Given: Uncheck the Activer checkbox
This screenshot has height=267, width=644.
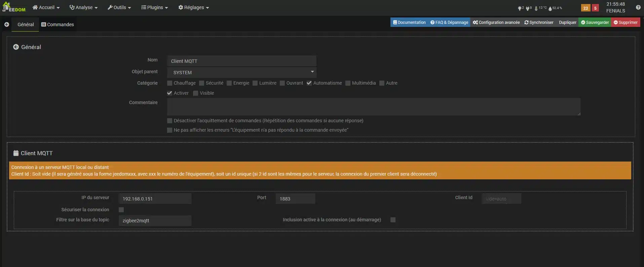Looking at the screenshot, I should [x=169, y=93].
